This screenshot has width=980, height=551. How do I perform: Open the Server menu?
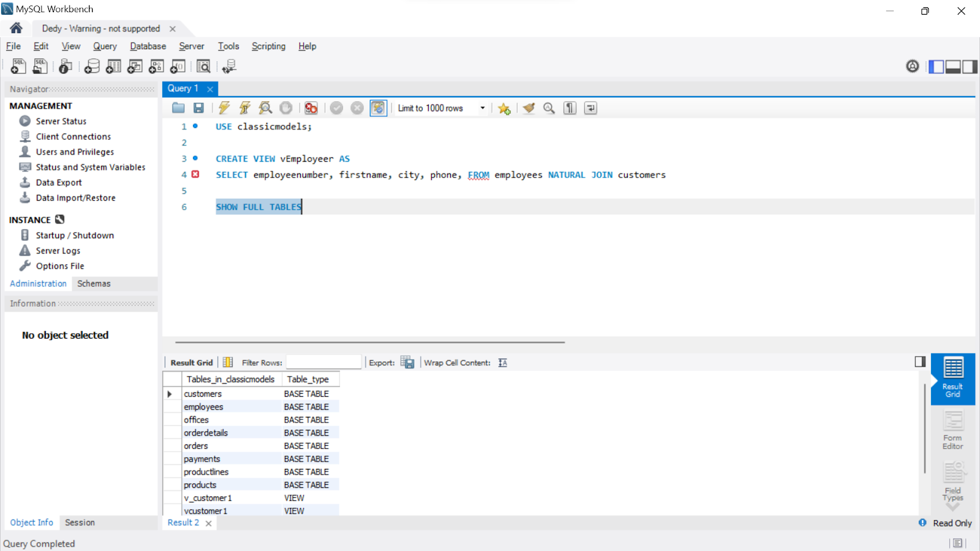pyautogui.click(x=191, y=46)
